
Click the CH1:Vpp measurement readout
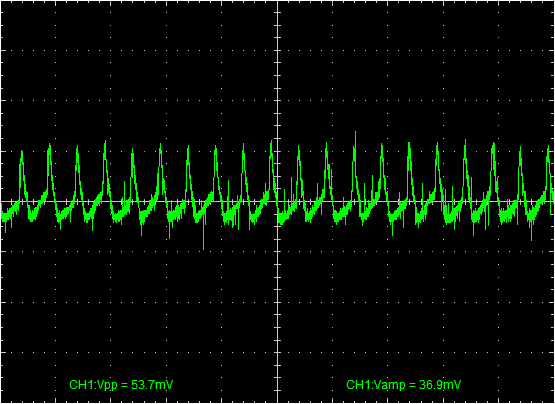click(x=121, y=385)
